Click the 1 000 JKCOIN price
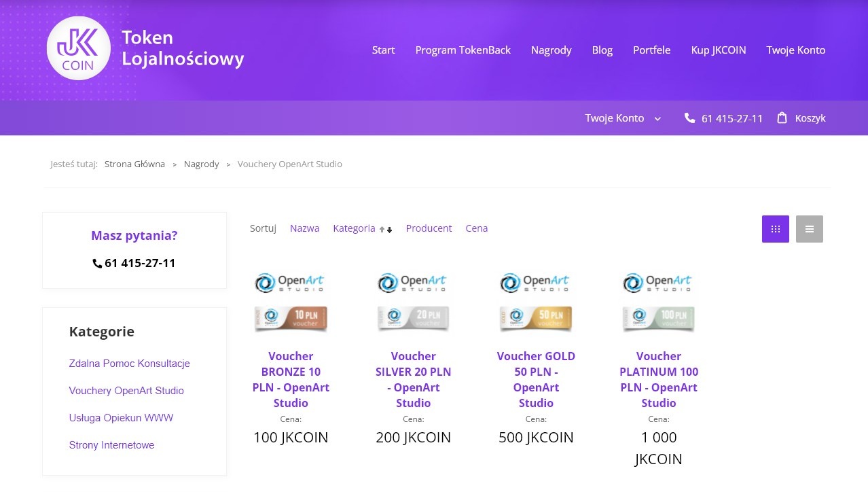868x492 pixels. coord(659,448)
